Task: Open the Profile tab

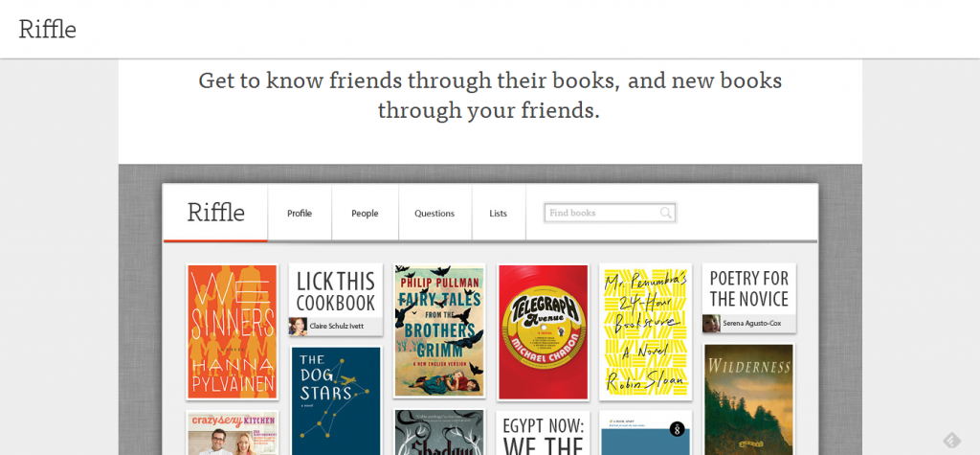Action: 300,213
